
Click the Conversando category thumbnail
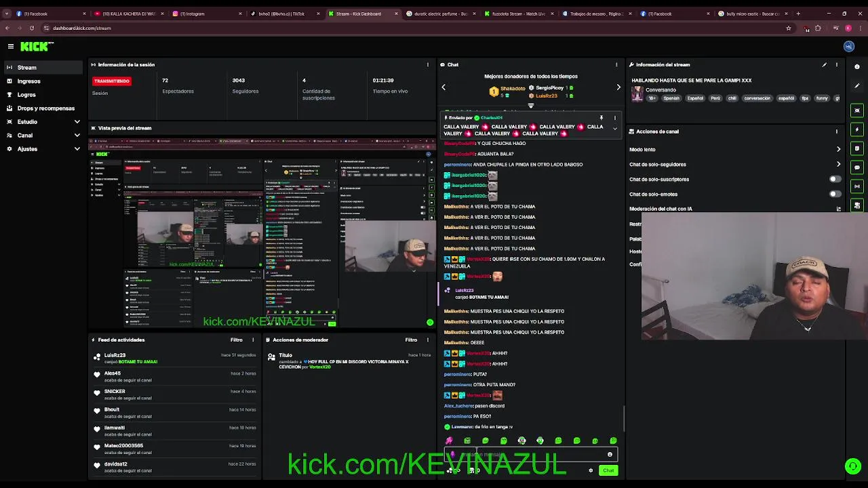pos(637,94)
